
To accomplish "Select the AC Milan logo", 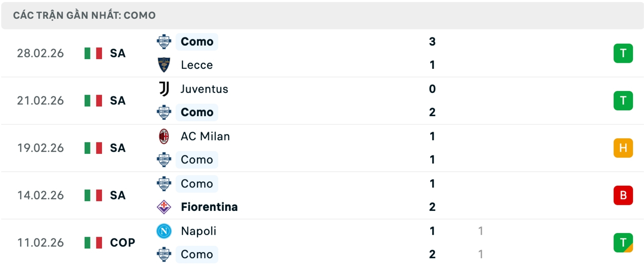I will point(164,136).
